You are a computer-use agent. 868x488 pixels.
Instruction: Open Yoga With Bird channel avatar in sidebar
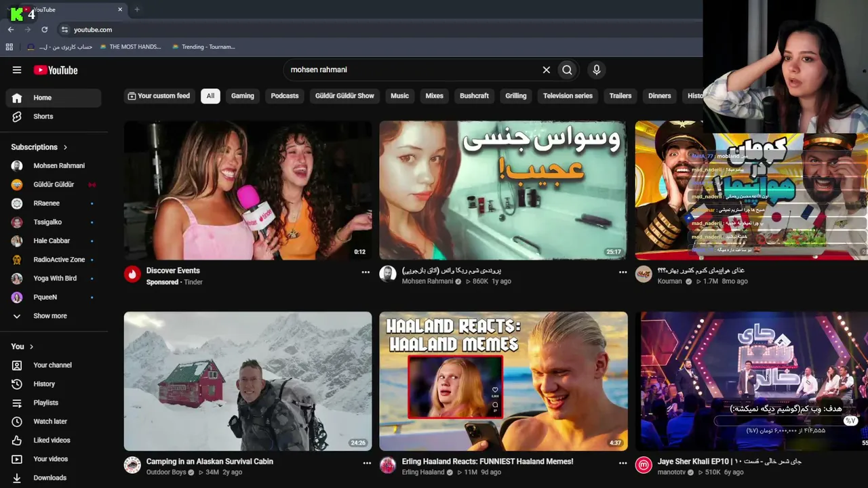click(x=17, y=279)
